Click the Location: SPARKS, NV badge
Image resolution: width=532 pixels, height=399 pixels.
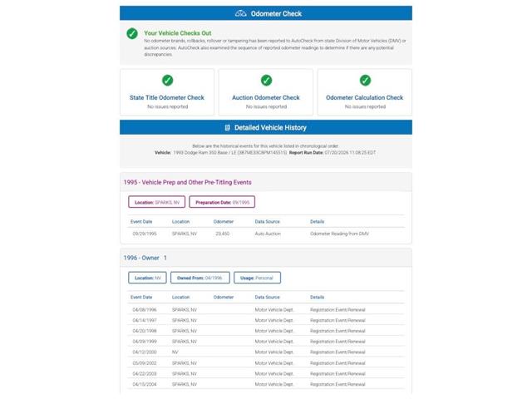(157, 202)
